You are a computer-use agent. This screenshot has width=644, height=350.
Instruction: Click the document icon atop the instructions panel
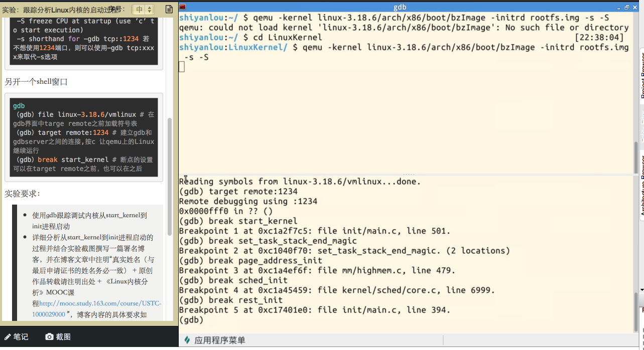click(168, 9)
